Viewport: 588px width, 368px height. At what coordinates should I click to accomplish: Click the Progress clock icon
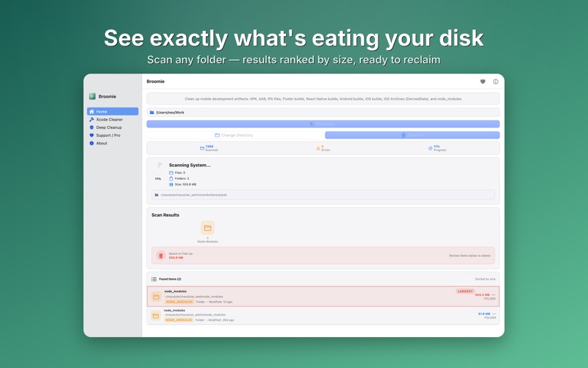point(430,149)
